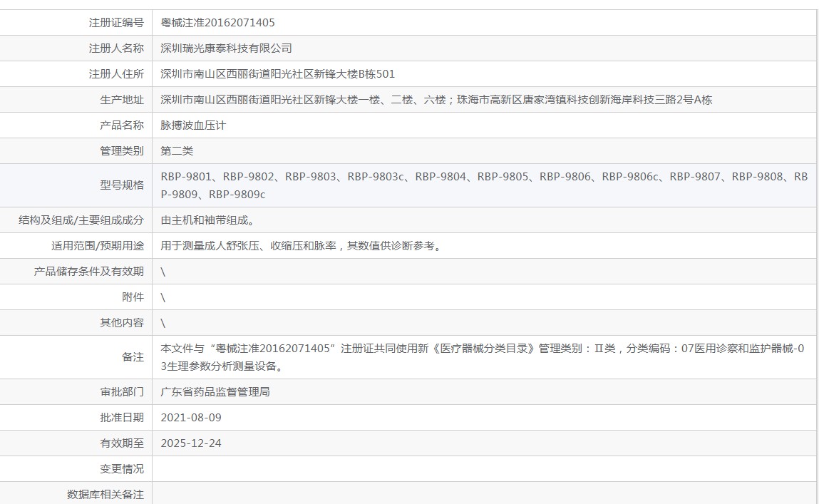Image resolution: width=819 pixels, height=504 pixels.
Task: Click the 附件 label
Action: tap(133, 297)
